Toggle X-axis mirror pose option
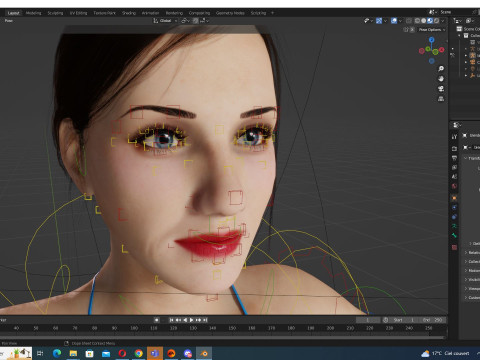Screen dimensions: 480x360 (x=412, y=30)
